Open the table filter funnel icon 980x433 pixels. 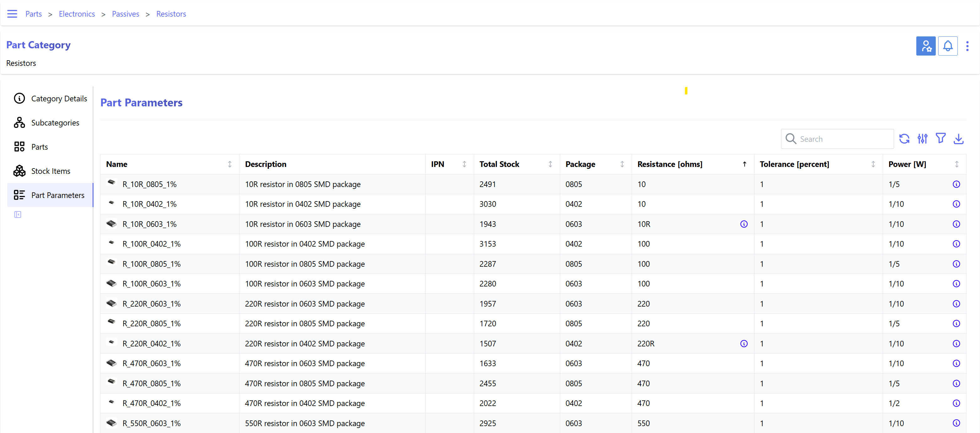(940, 138)
